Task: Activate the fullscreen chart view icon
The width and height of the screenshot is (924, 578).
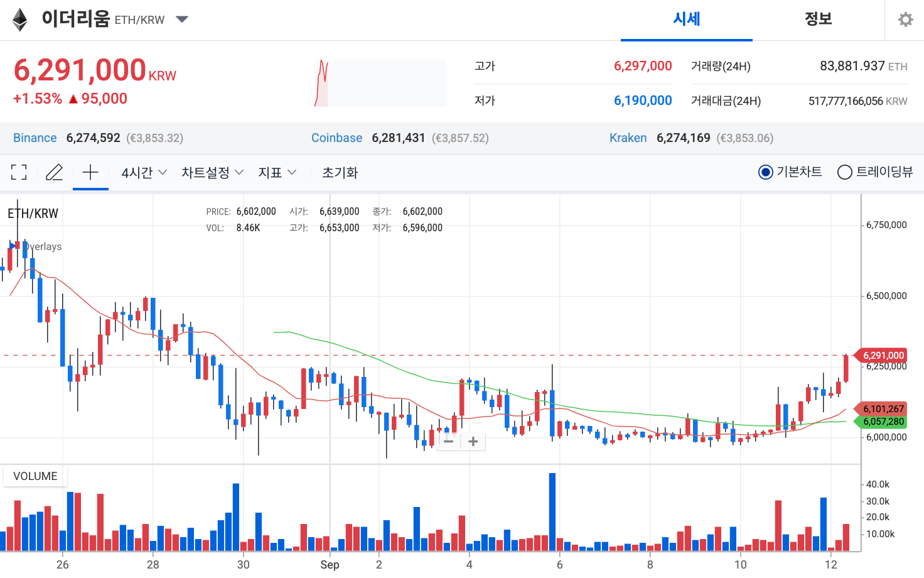Action: pyautogui.click(x=18, y=172)
